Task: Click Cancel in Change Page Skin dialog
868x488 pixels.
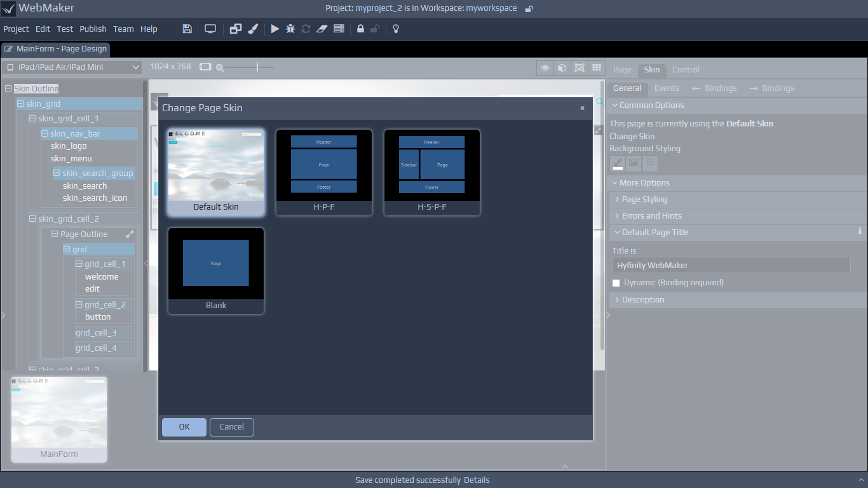Action: pos(232,427)
